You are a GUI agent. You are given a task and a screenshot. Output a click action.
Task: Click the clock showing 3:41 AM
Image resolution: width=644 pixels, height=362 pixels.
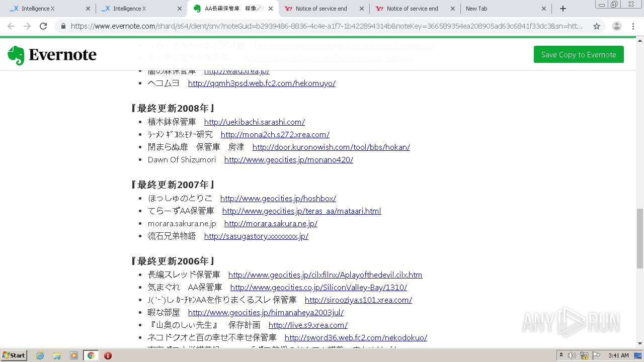(x=618, y=355)
